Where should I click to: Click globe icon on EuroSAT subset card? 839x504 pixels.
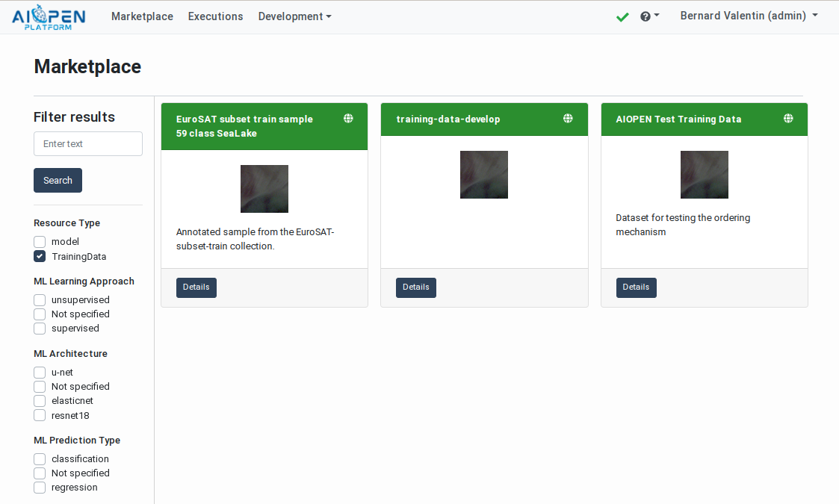348,119
